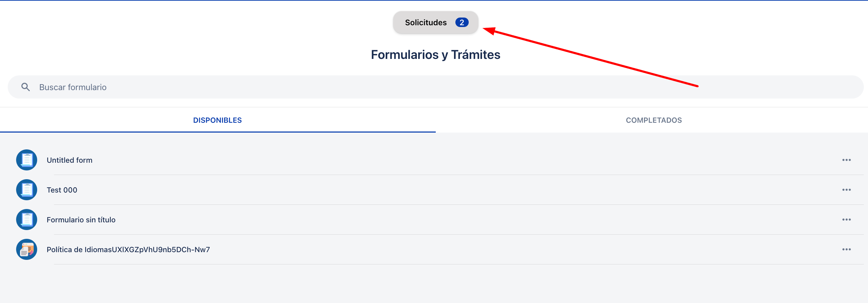Focus the Buscar formulario search field

436,87
